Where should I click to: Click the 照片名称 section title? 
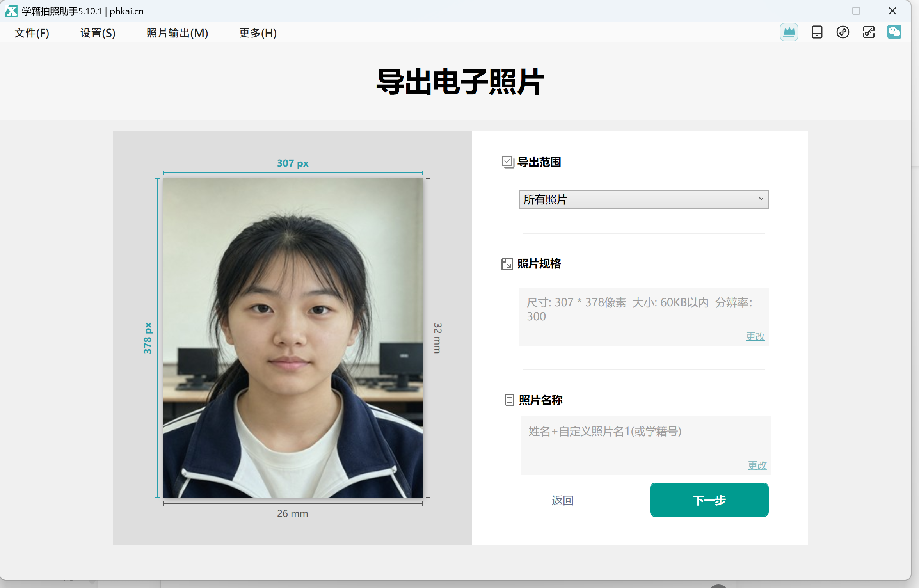[540, 400]
